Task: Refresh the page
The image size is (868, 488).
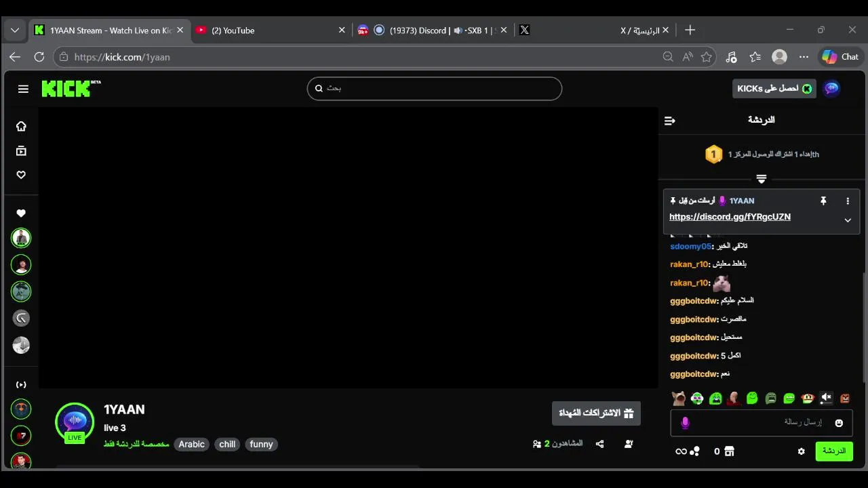Action: [39, 57]
